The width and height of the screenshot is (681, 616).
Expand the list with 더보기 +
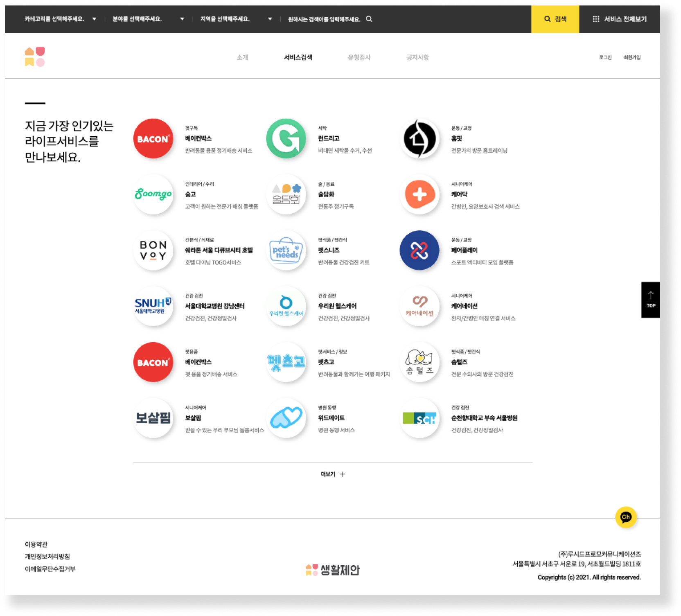tap(333, 474)
